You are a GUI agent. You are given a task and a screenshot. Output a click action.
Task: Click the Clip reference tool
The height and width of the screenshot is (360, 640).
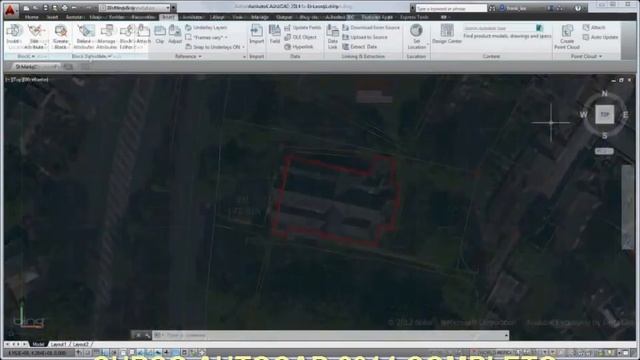160,34
